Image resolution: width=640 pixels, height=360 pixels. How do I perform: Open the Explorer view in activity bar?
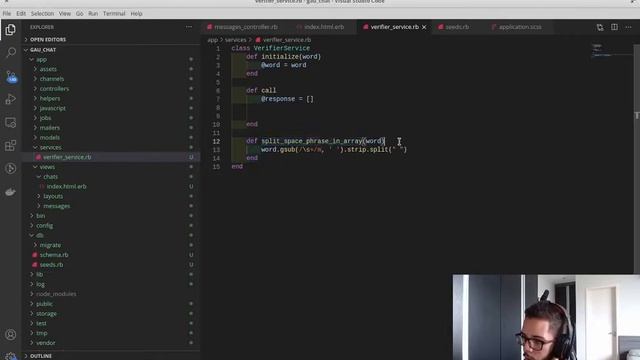[11, 29]
